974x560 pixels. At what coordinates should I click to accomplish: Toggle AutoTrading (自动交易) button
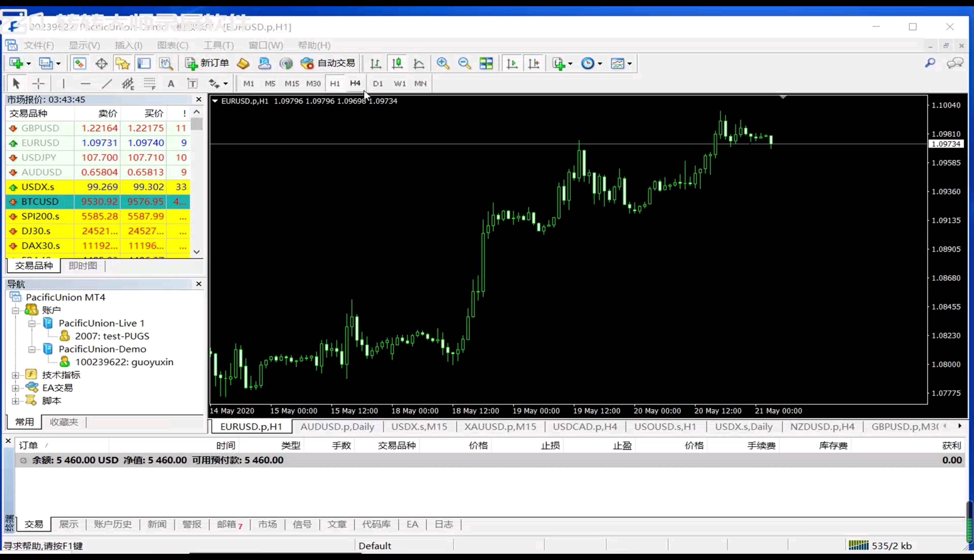tap(328, 64)
